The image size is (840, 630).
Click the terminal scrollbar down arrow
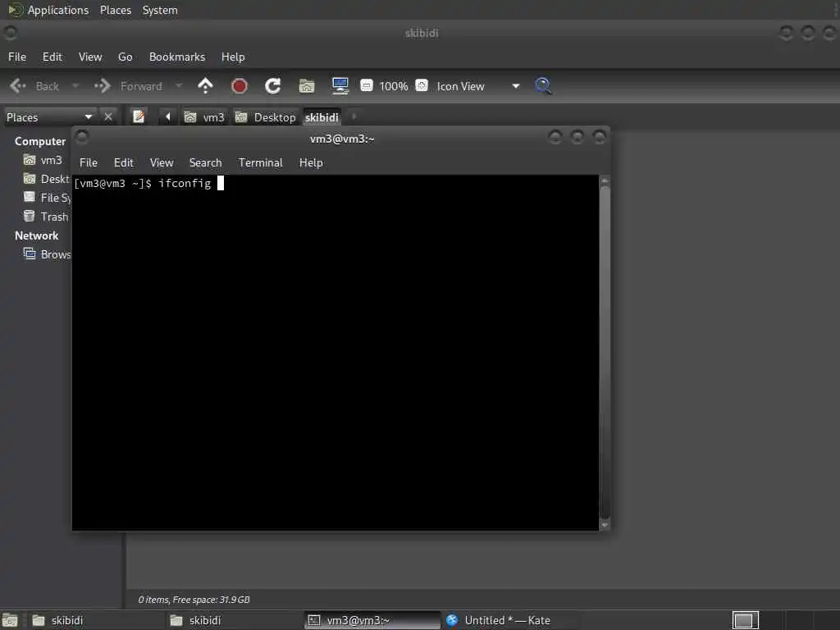[605, 525]
